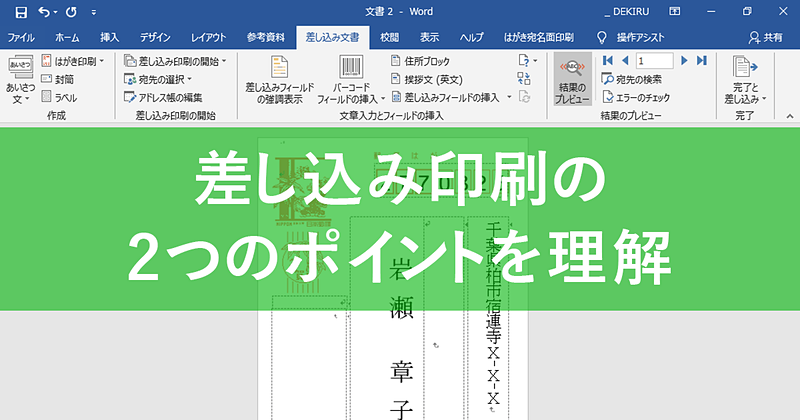800x420 pixels.
Task: Open the 宛先の選択 dropdown
Action: (x=158, y=79)
